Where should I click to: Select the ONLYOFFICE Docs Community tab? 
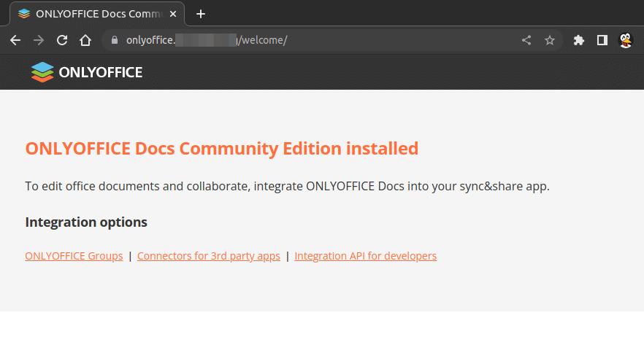(x=88, y=14)
